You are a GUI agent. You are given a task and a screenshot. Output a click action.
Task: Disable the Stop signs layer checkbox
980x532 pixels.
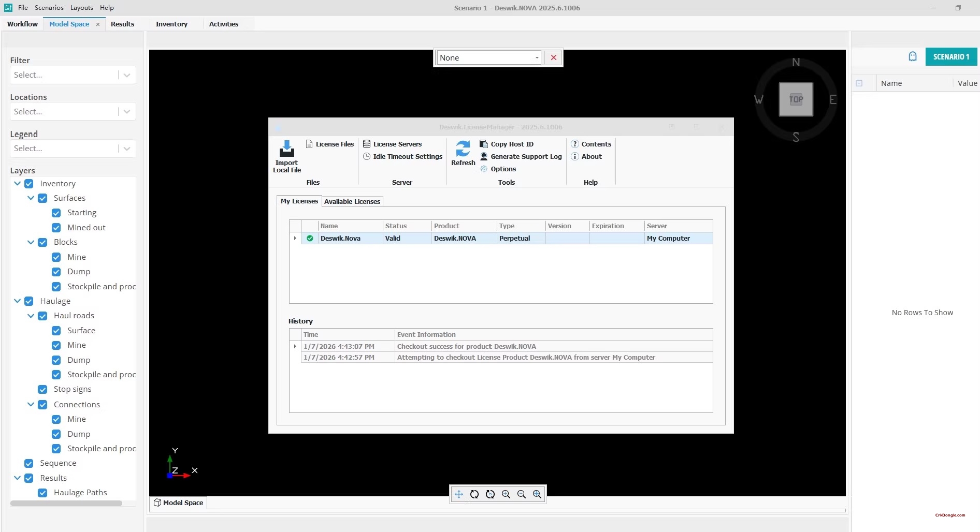point(42,389)
